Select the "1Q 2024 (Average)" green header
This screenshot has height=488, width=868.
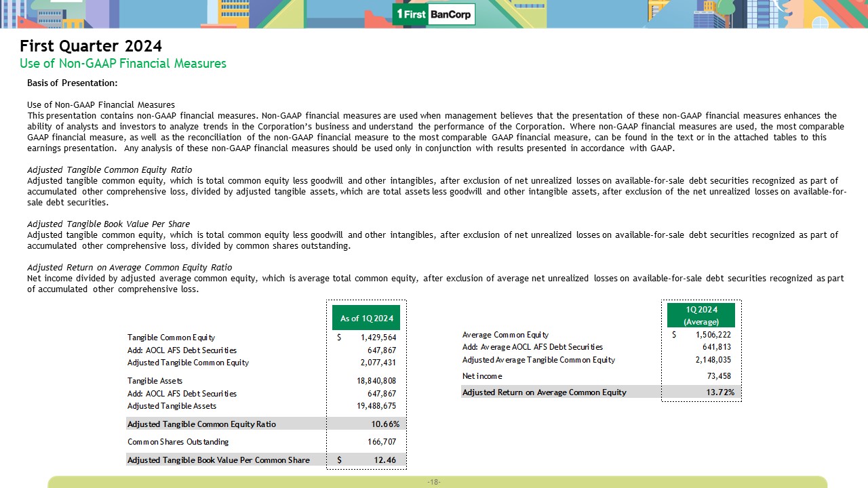[701, 315]
